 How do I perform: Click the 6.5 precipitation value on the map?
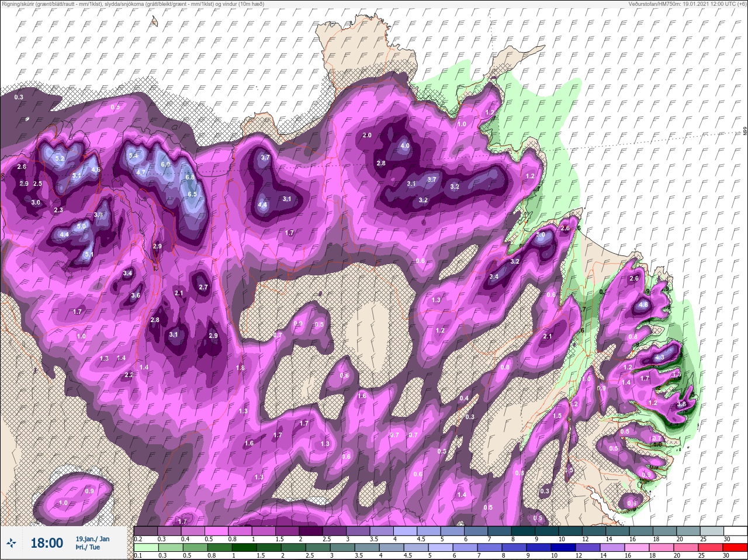point(192,194)
